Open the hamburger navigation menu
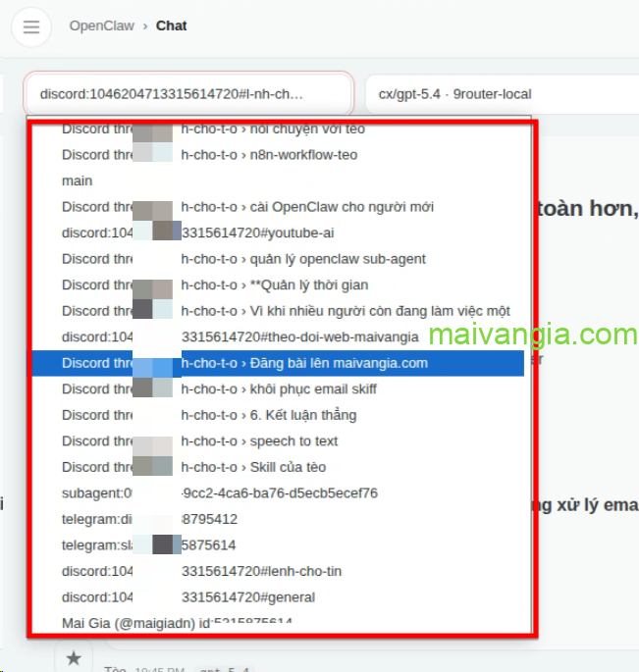Image resolution: width=639 pixels, height=672 pixels. tap(31, 26)
